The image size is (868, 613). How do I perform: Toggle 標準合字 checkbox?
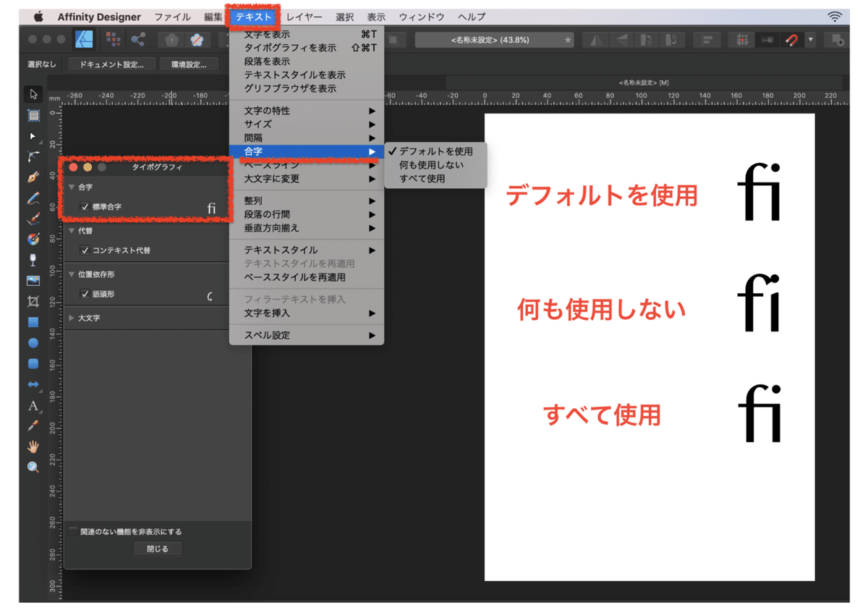pyautogui.click(x=85, y=207)
